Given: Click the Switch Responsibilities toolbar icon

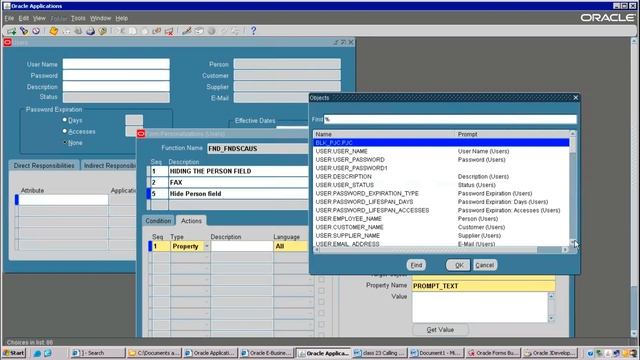Looking at the screenshot, I should click(78, 31).
